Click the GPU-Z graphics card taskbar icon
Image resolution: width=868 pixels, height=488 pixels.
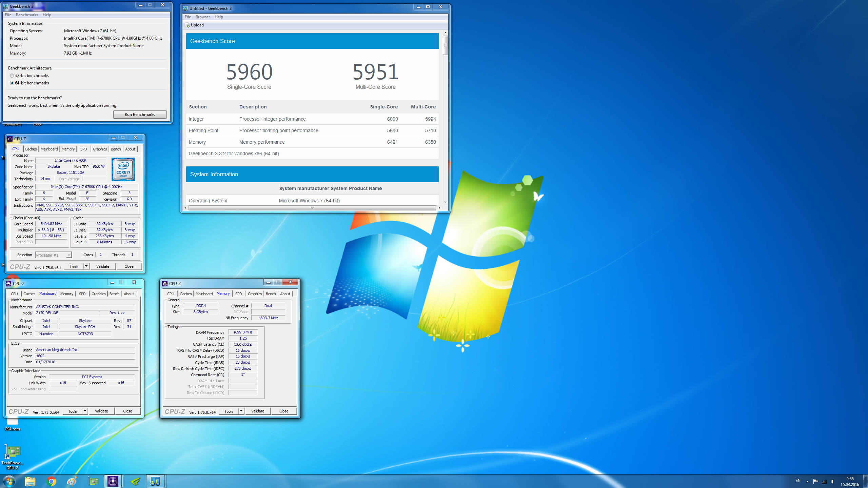coord(93,481)
